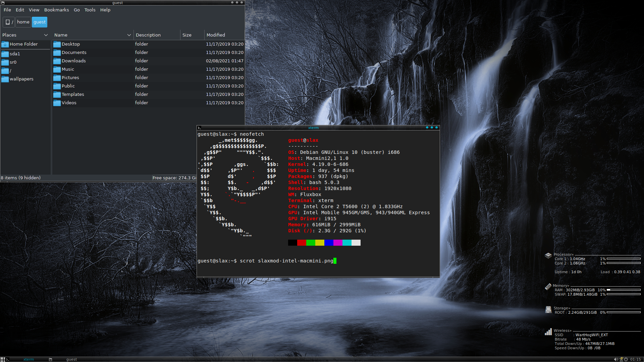This screenshot has height=362, width=644.
Task: Click the guest path button
Action: [x=39, y=22]
